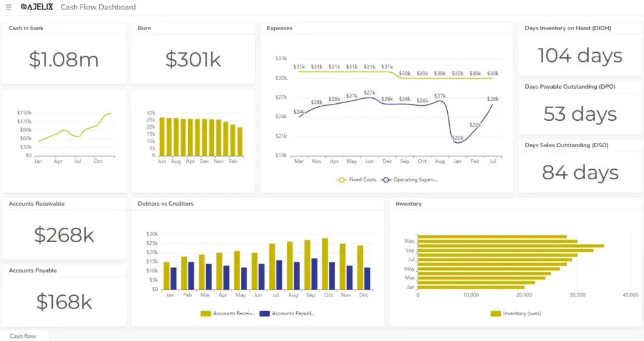Click the Jul label on Debtors chart axis
The width and height of the screenshot is (644, 341).
pos(275,295)
